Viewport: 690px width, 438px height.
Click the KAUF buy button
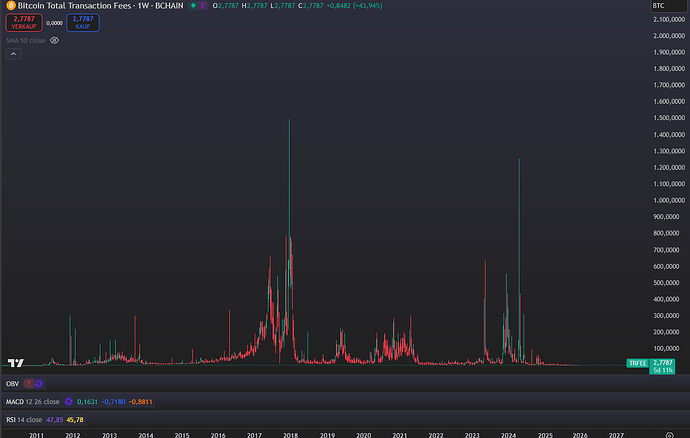[83, 22]
